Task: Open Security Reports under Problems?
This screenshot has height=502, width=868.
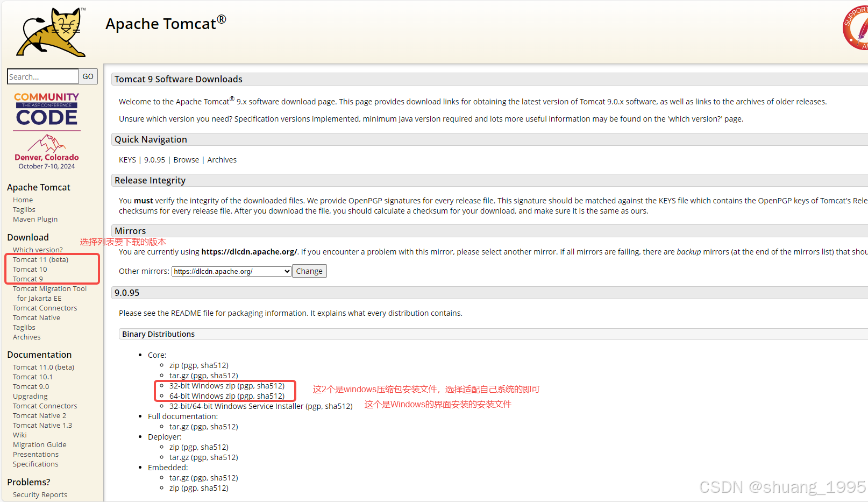Action: coord(40,494)
